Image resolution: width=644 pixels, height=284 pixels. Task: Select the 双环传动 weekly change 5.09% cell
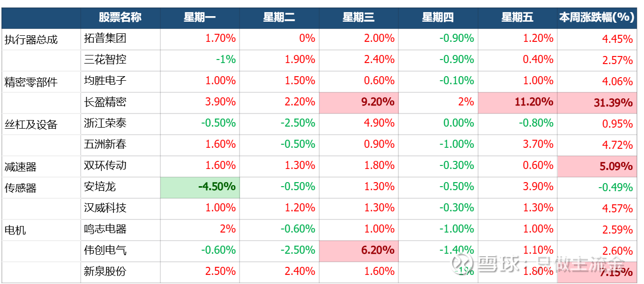[597, 166]
